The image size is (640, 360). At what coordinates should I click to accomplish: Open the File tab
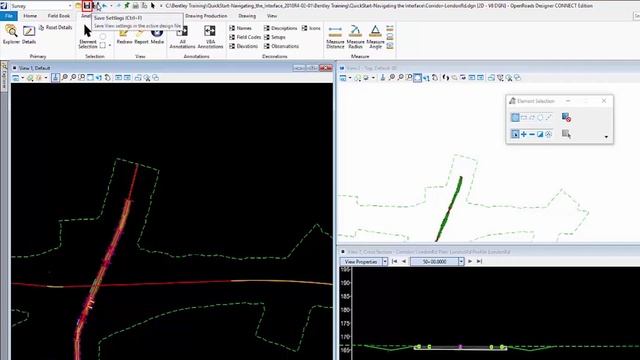[9, 16]
